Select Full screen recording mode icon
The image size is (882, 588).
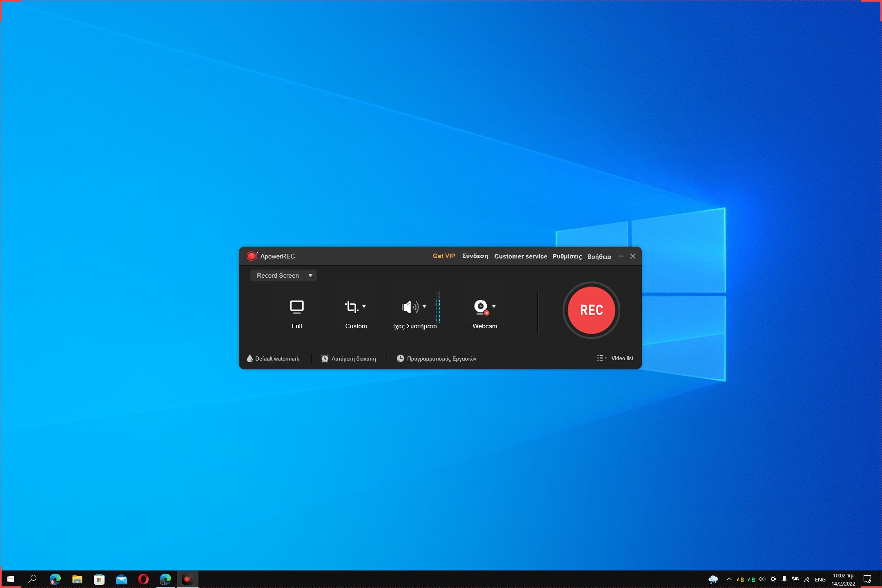[296, 307]
